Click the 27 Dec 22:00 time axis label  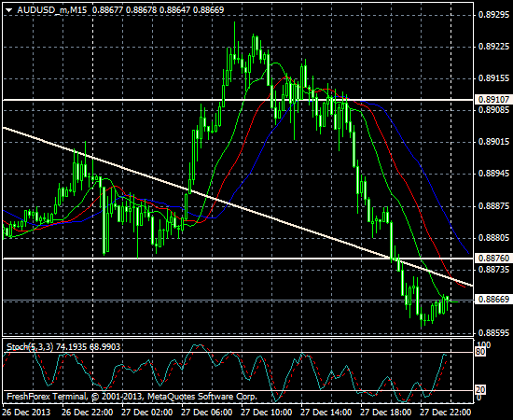445,412
